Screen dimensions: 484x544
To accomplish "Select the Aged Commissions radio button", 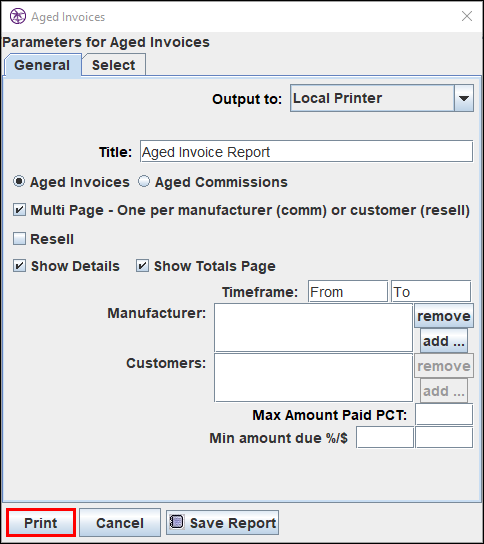I will point(144,181).
